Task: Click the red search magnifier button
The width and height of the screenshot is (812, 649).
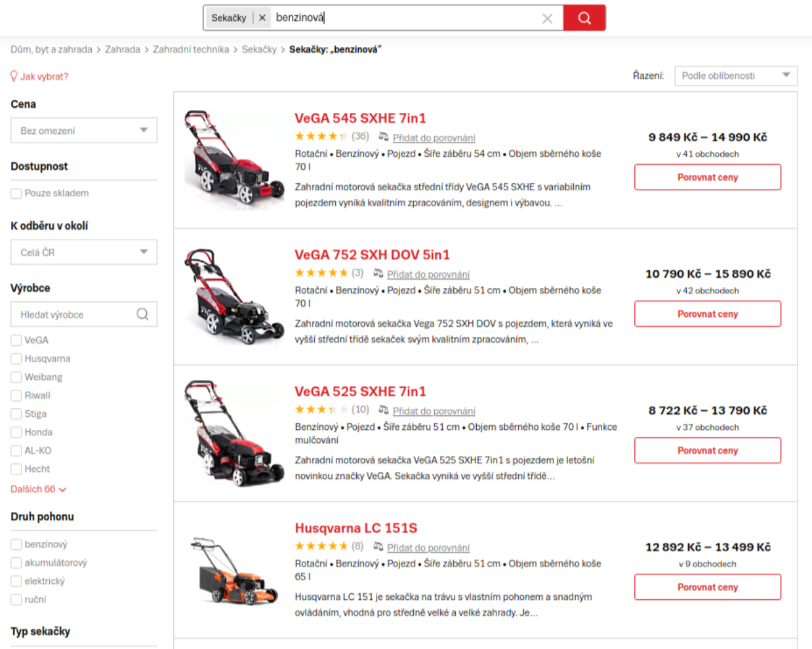Action: click(x=584, y=18)
